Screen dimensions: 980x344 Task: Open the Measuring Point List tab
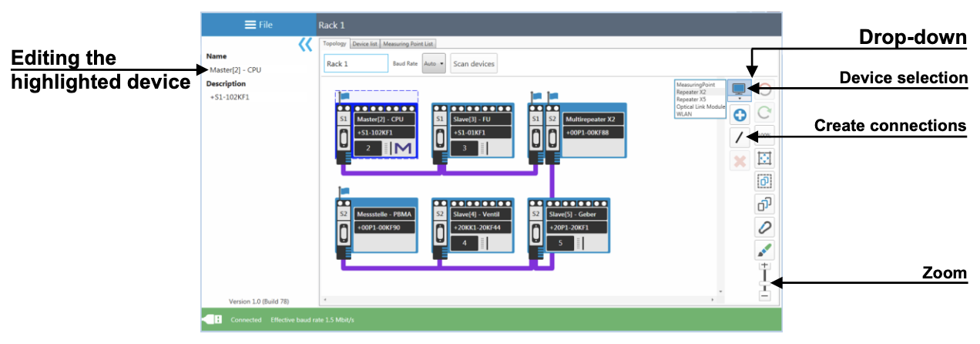(x=408, y=44)
